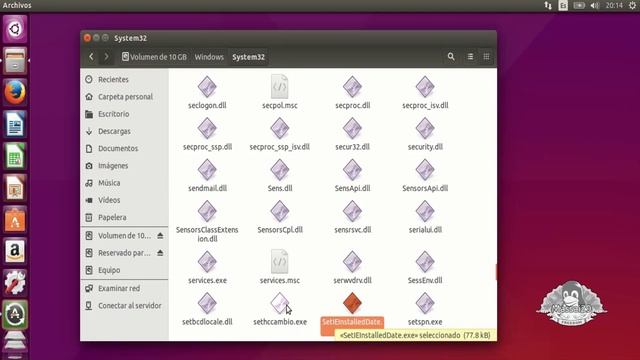This screenshot has height=360, width=640.
Task: Open the Ubuntu Dash search button
Action: (x=15, y=29)
